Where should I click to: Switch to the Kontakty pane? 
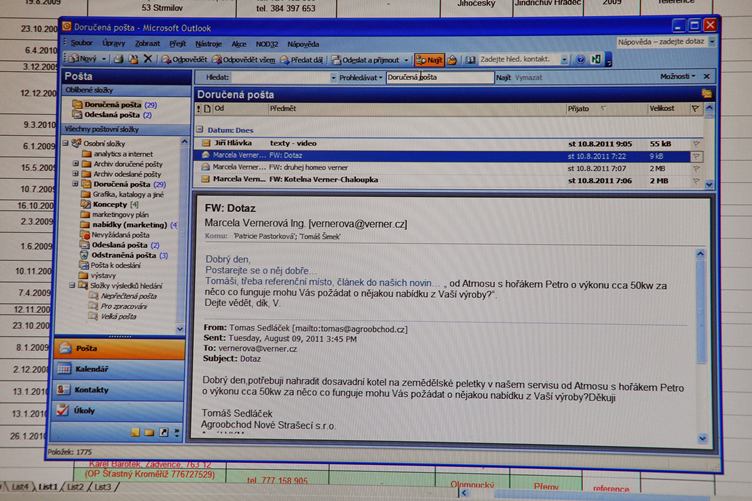pyautogui.click(x=120, y=390)
